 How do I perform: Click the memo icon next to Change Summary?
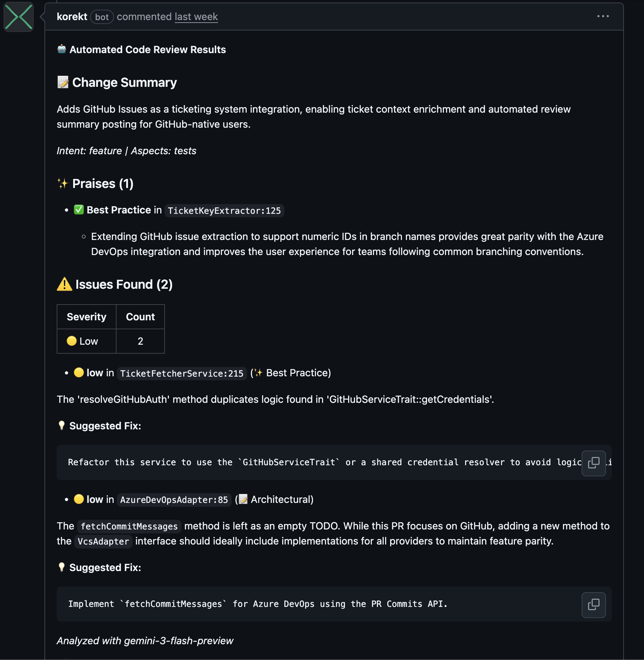(x=62, y=82)
